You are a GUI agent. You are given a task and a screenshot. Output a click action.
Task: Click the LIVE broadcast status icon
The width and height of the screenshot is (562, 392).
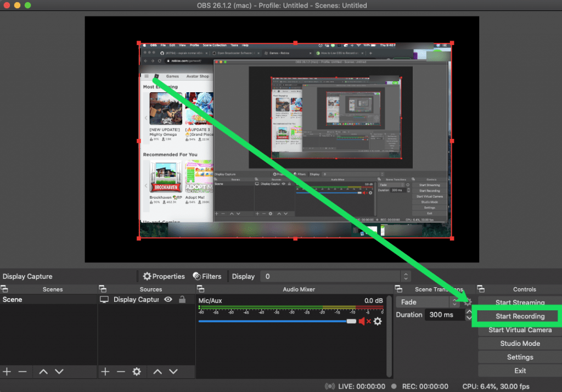pyautogui.click(x=330, y=387)
